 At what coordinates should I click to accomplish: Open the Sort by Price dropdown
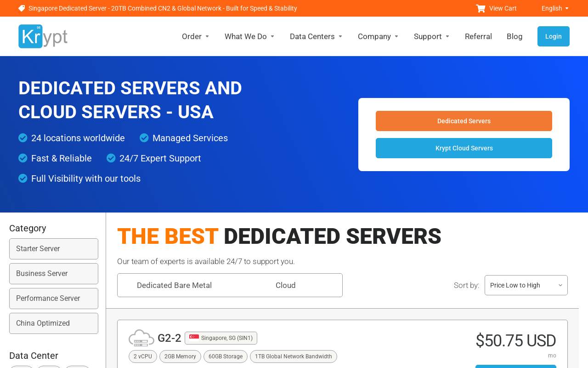tap(526, 285)
